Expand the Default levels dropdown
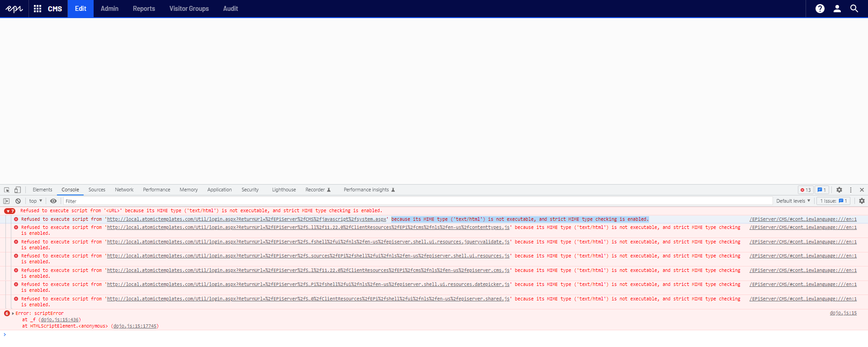The image size is (868, 347). [793, 201]
